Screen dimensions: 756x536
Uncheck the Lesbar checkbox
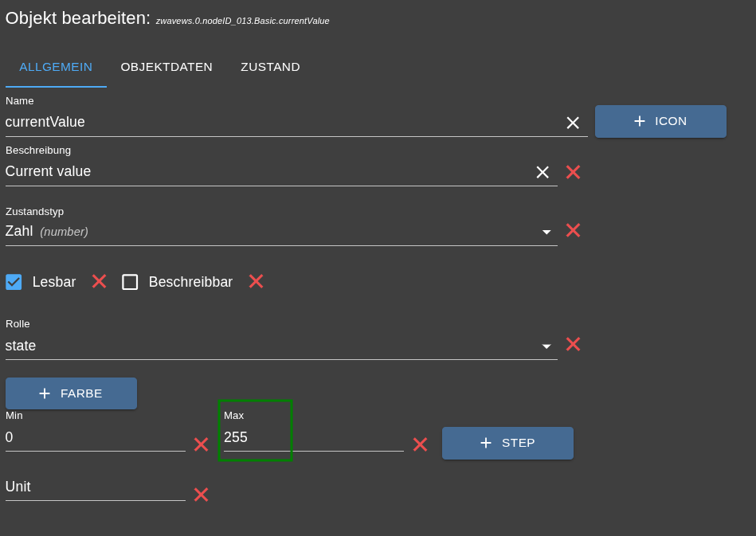pyautogui.click(x=14, y=282)
